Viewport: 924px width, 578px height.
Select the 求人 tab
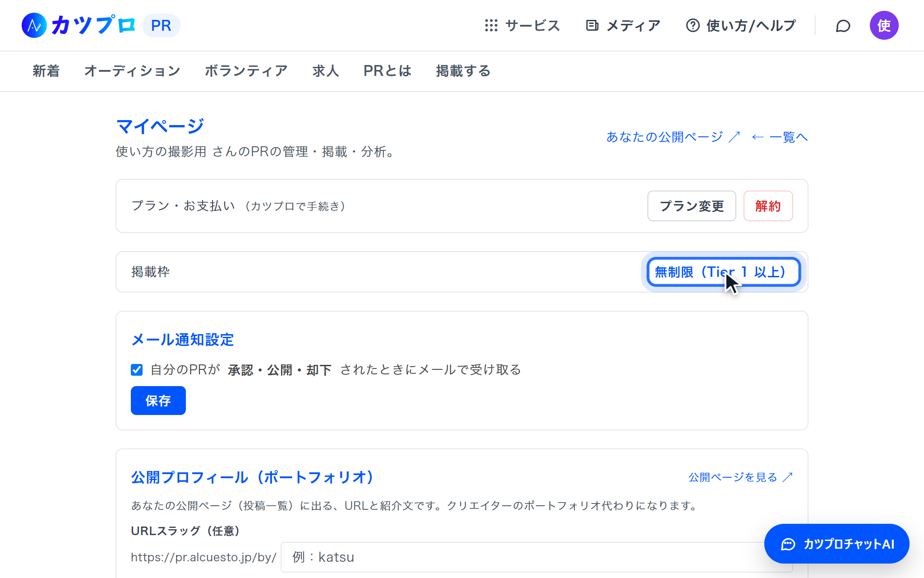coord(325,71)
